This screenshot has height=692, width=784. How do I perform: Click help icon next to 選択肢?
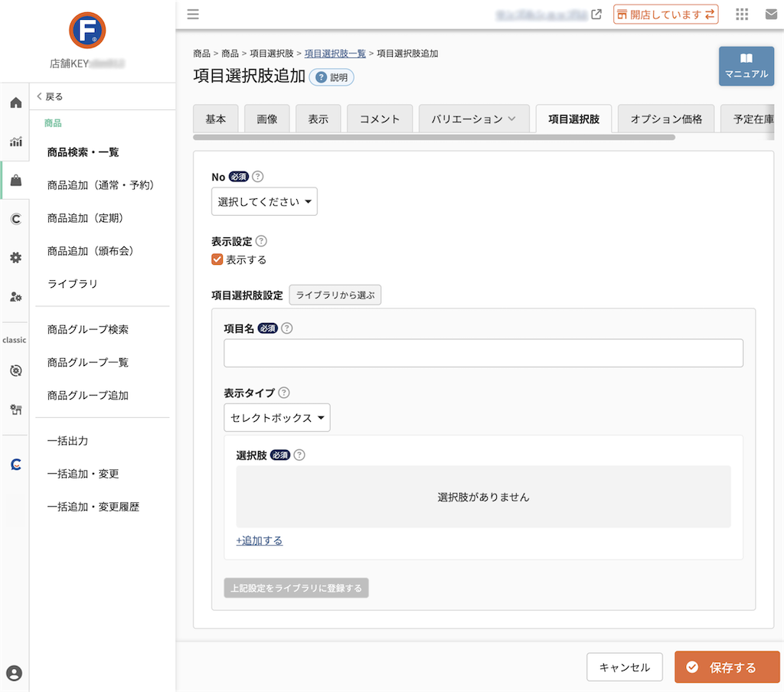pos(299,455)
